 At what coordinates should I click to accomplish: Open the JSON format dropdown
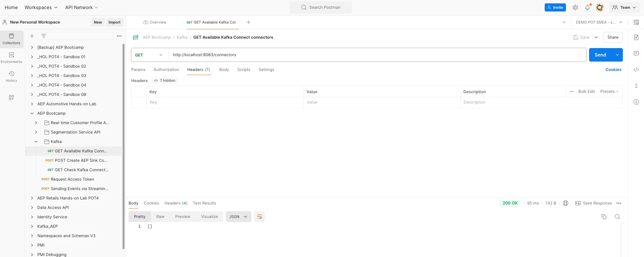239,217
